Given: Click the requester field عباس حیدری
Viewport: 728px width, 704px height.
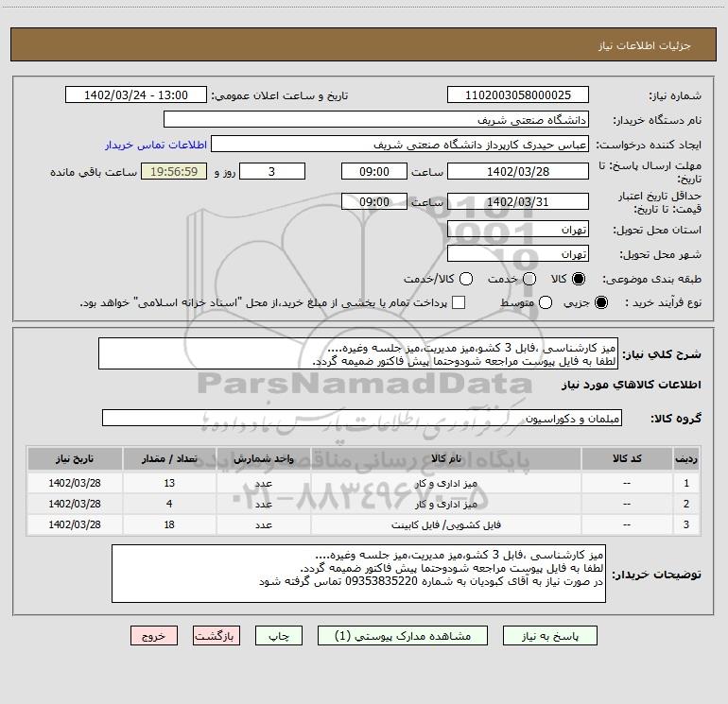Looking at the screenshot, I should [400, 145].
